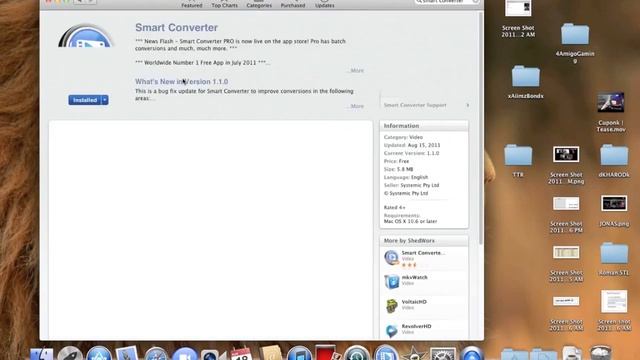Open the Featured tab
The height and width of the screenshot is (360, 640).
191,4
